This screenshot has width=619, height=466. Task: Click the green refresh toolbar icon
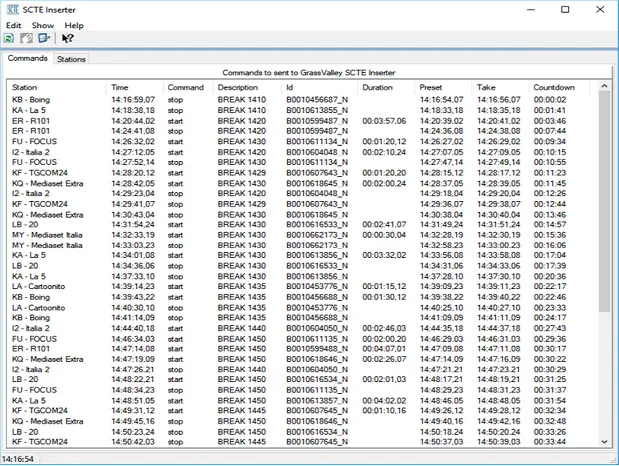(9, 38)
